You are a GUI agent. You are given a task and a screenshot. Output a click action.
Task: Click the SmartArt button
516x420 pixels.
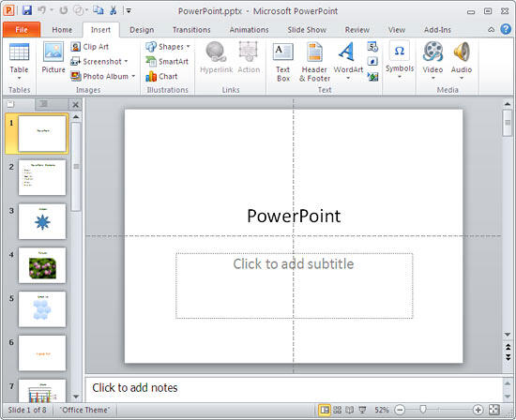coord(167,62)
